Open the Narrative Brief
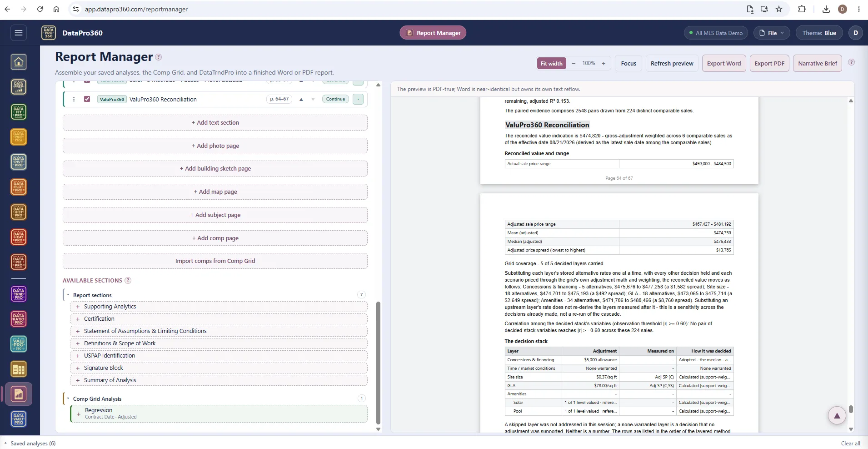 point(817,64)
